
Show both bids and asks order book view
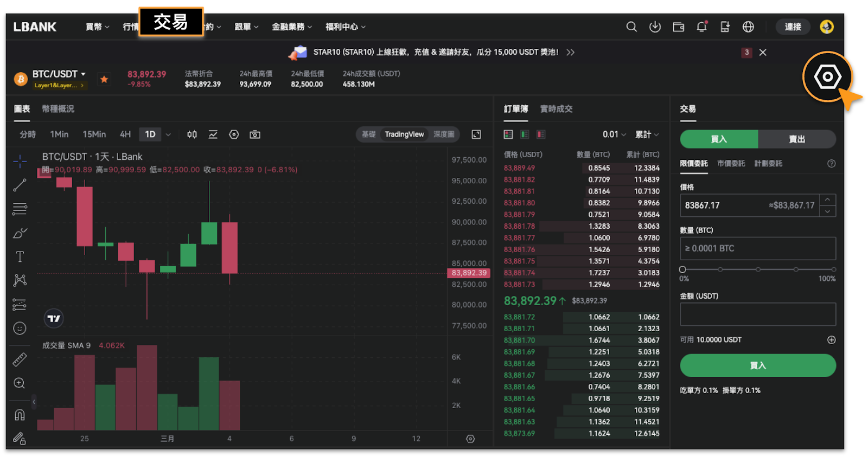pyautogui.click(x=508, y=134)
